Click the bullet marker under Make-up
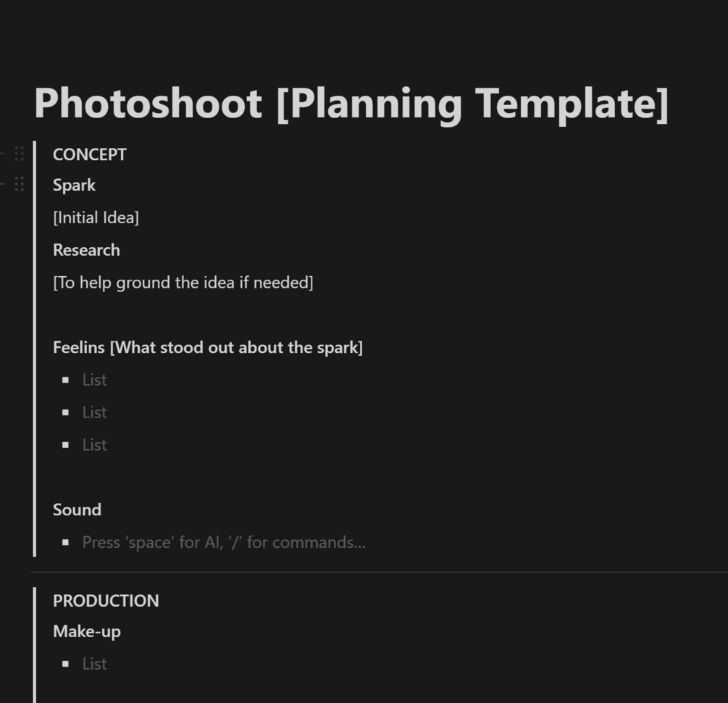This screenshot has width=728, height=703. click(x=66, y=664)
